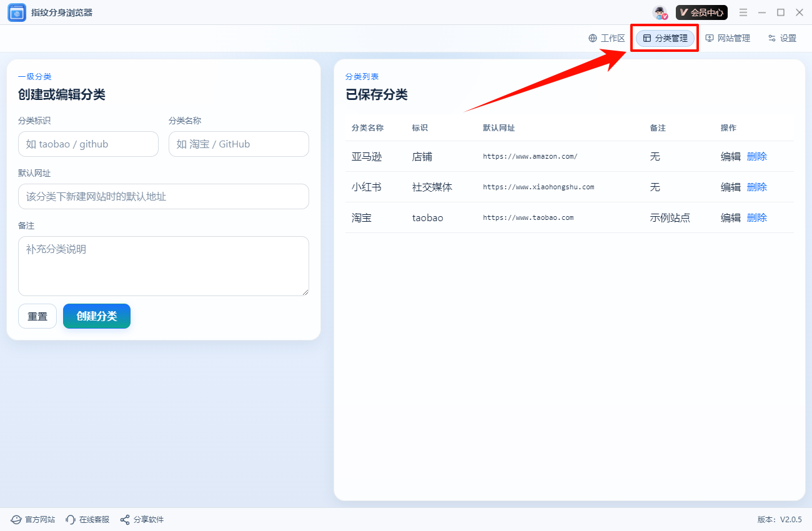Viewport: 812px width, 531px height.
Task: Maximize the application window
Action: tap(781, 12)
